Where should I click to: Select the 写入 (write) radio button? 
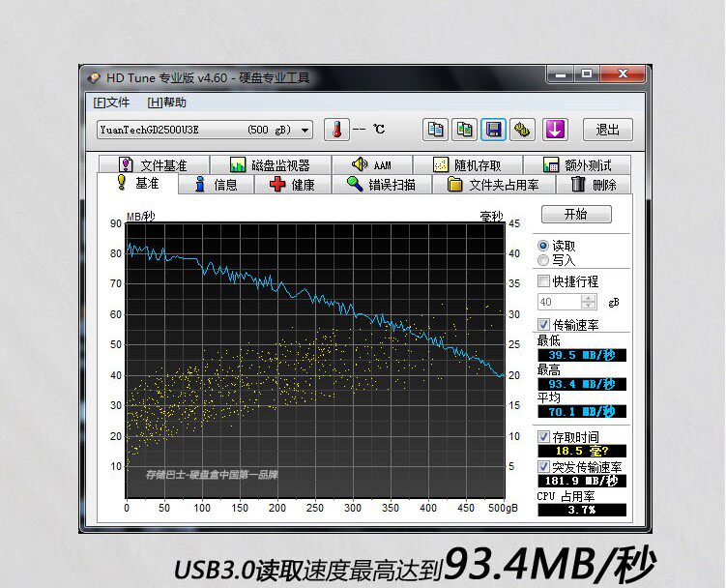(543, 260)
